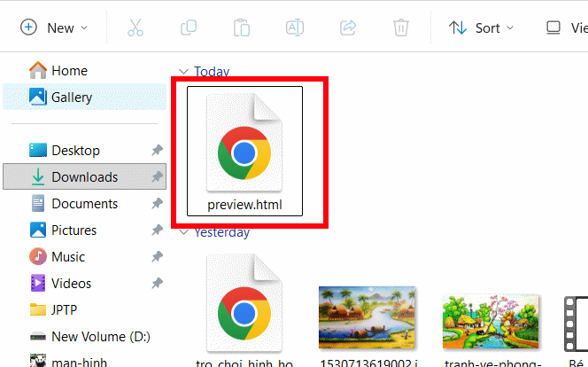Click the pin icon beside Videos
Screen dimensions: 588x367
[x=157, y=284]
